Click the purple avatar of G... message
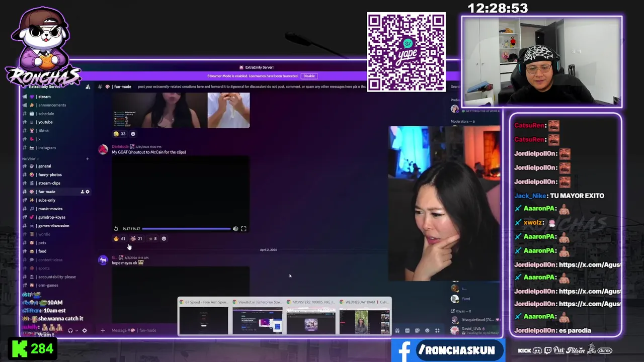644x362 pixels. [x=103, y=260]
